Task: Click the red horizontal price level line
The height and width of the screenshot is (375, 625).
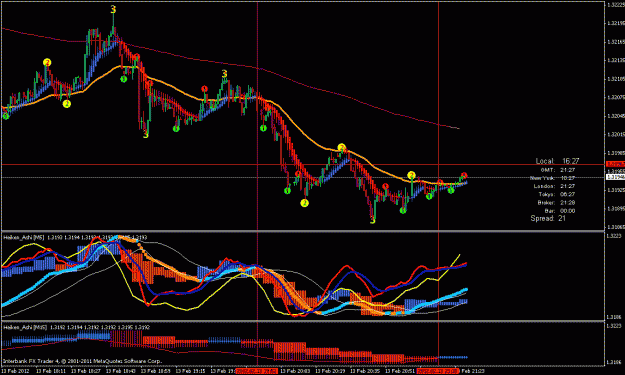Action: (x=303, y=164)
